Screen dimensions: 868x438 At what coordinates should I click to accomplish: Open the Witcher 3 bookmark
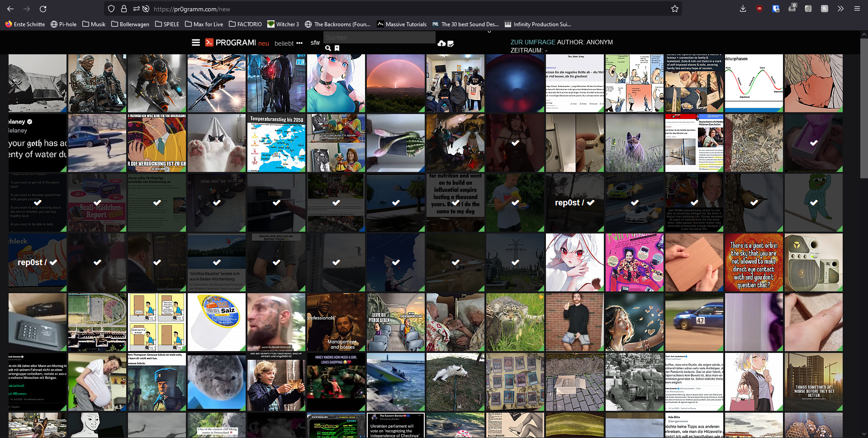pyautogui.click(x=283, y=24)
